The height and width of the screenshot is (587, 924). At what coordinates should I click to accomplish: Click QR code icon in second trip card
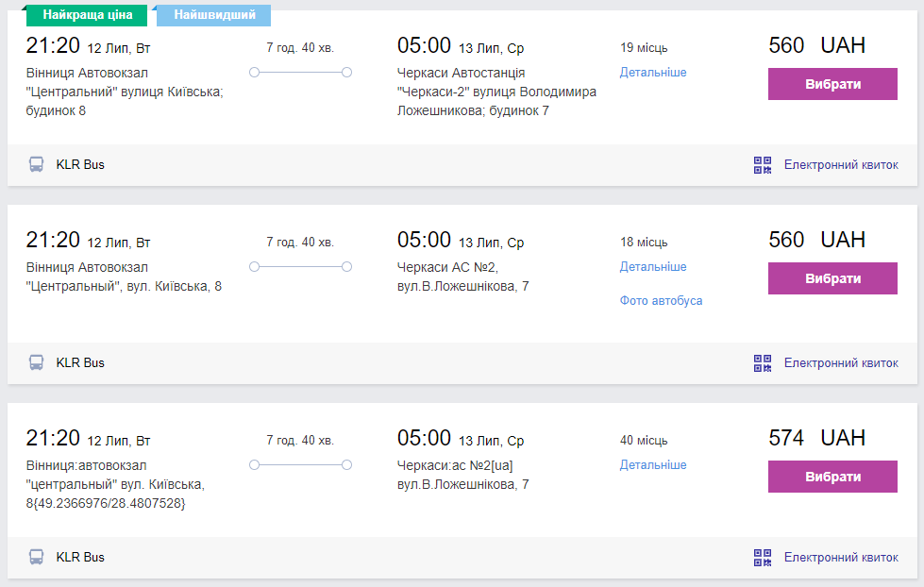(x=763, y=363)
